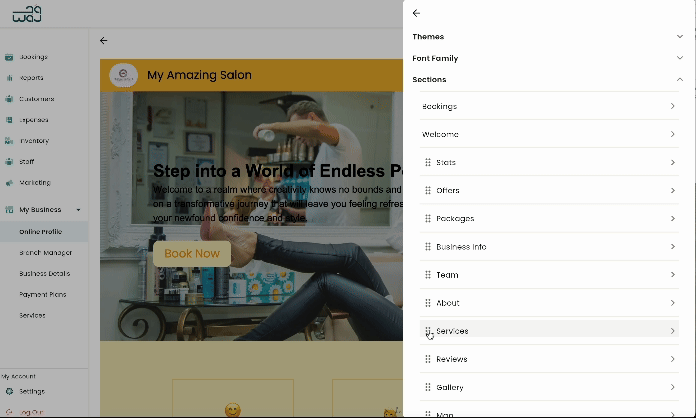
Task: Open the Reviews section chevron
Action: point(672,359)
